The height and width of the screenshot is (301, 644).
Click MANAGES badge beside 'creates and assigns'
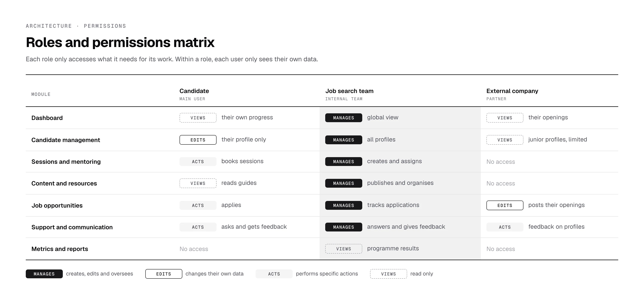point(344,162)
